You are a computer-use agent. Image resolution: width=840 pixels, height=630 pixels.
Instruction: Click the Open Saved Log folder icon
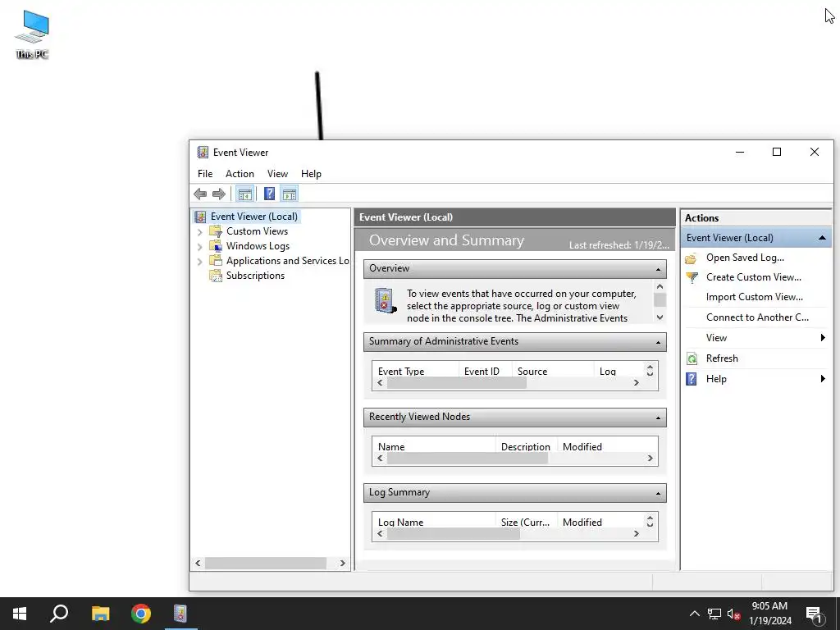click(x=691, y=258)
